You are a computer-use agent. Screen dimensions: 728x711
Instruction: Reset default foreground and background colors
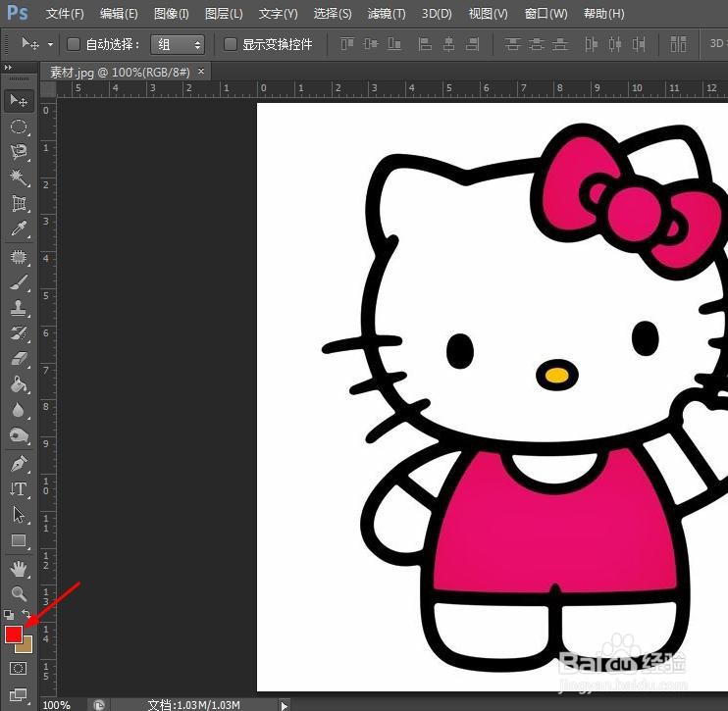click(9, 615)
